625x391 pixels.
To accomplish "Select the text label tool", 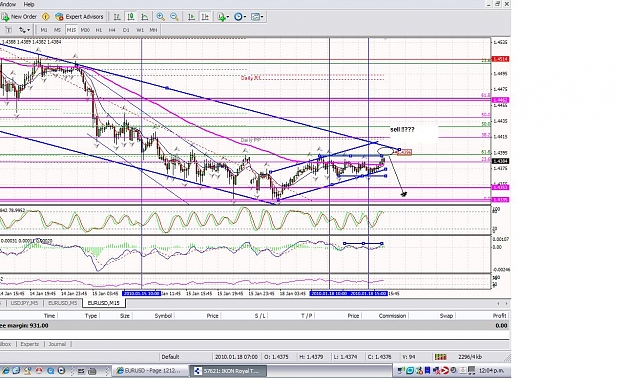I will (9, 30).
